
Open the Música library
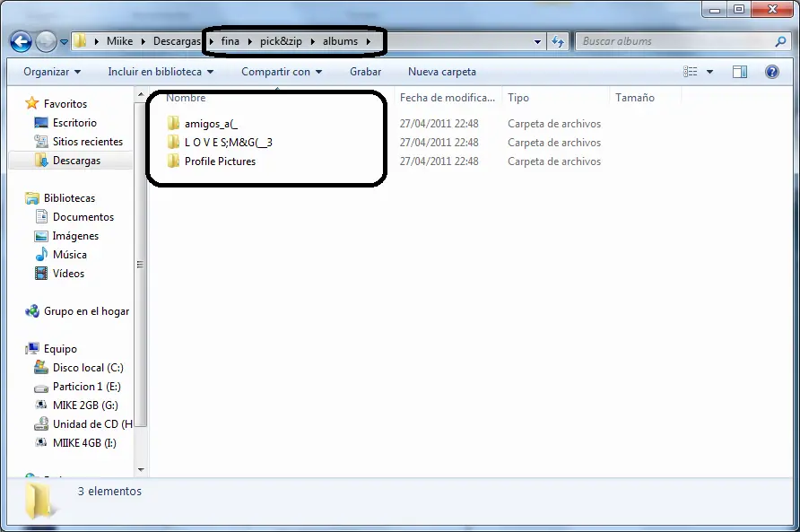70,254
